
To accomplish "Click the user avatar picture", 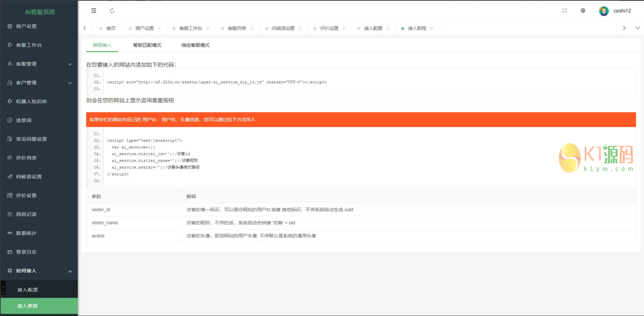I will [x=604, y=11].
